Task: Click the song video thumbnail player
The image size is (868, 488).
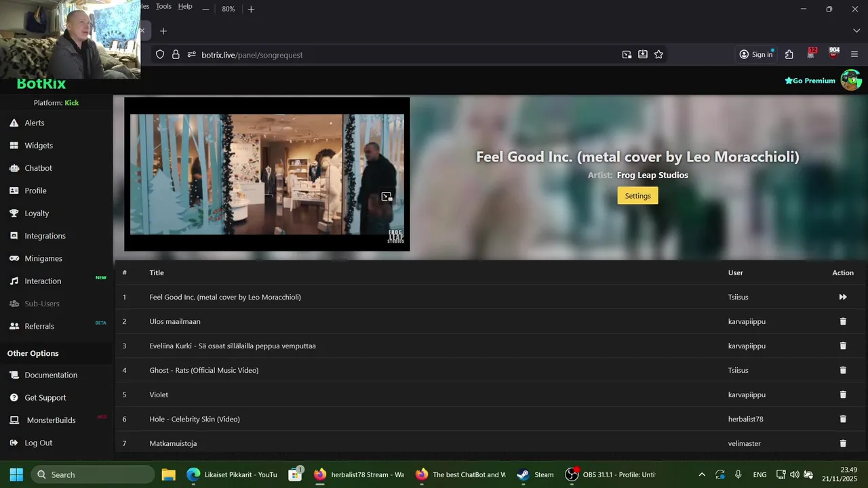Action: click(267, 174)
